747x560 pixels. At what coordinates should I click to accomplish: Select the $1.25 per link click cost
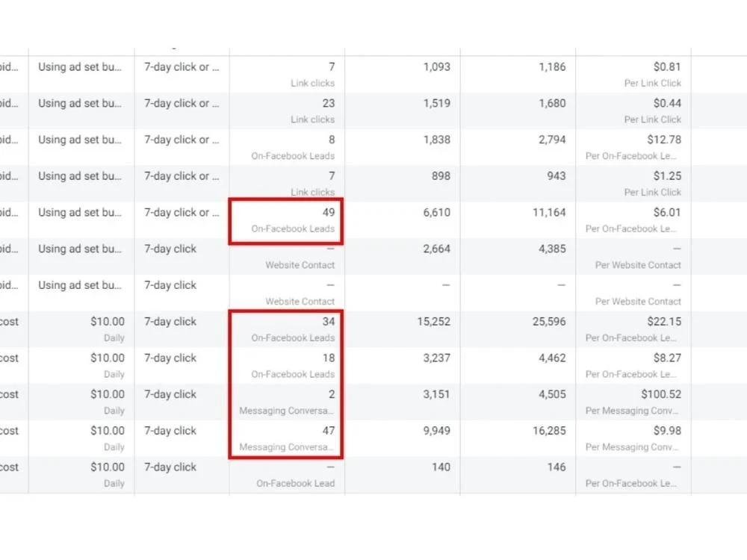[x=667, y=176]
